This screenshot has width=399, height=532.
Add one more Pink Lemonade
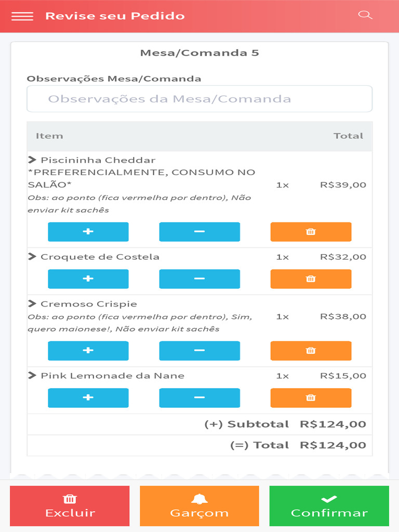pos(88,398)
